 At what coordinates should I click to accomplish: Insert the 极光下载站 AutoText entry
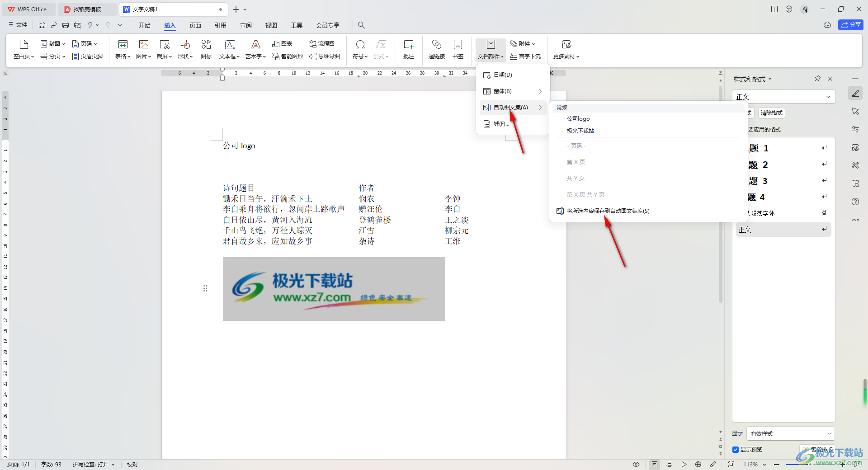[580, 131]
